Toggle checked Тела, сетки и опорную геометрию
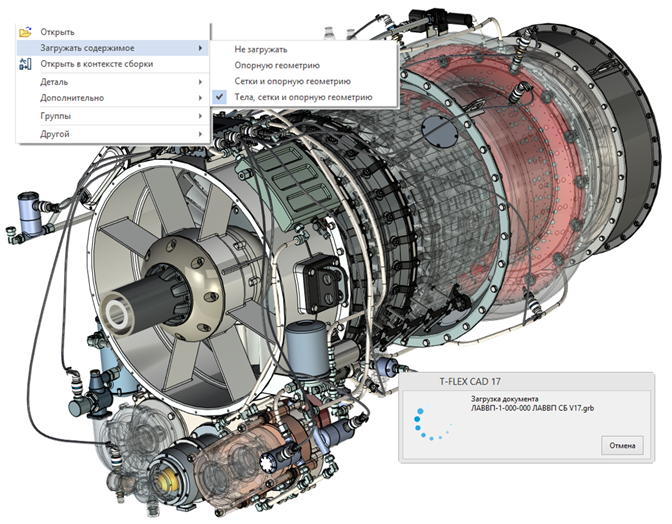The image size is (672, 524). 303,97
